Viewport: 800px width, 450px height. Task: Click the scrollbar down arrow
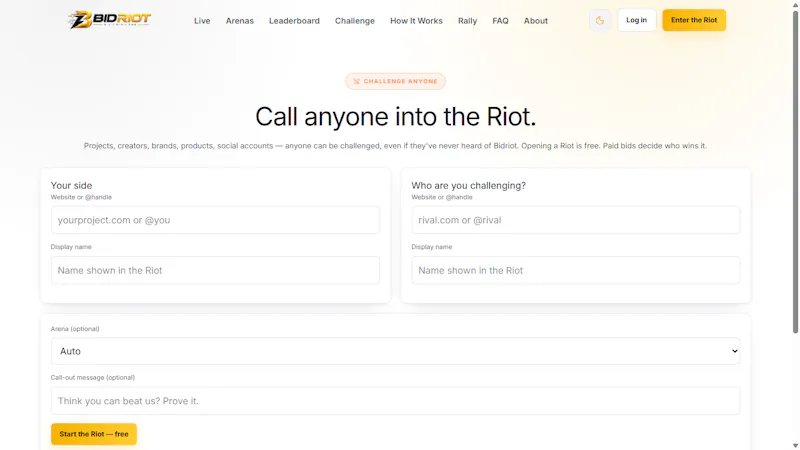coord(795,446)
